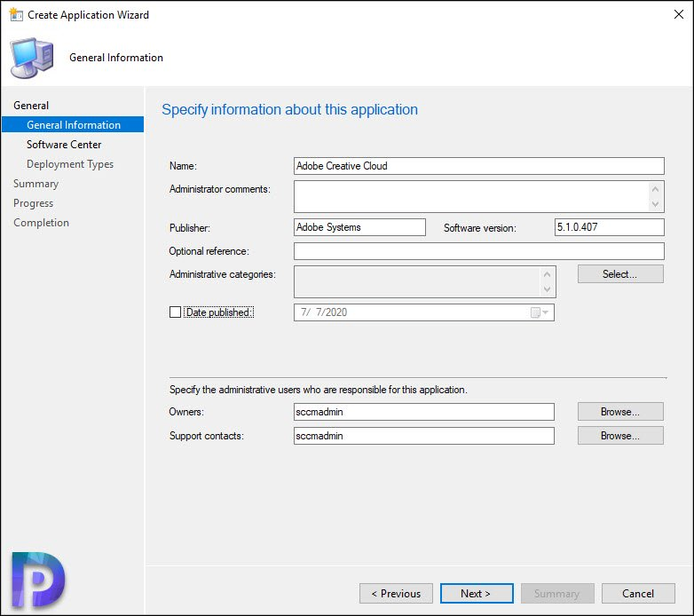Viewport: 694px width, 616px height.
Task: Click 'Specify the administrative users' instruction text
Action: click(319, 390)
